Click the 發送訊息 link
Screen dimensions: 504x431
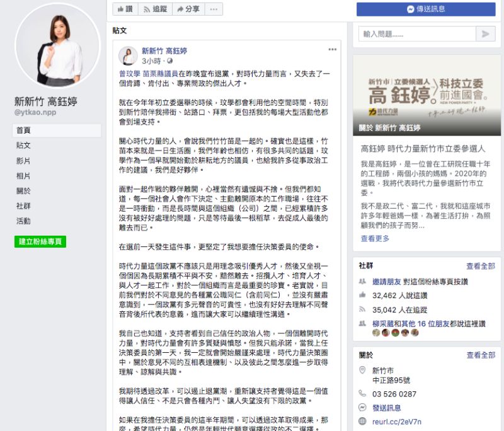[386, 408]
